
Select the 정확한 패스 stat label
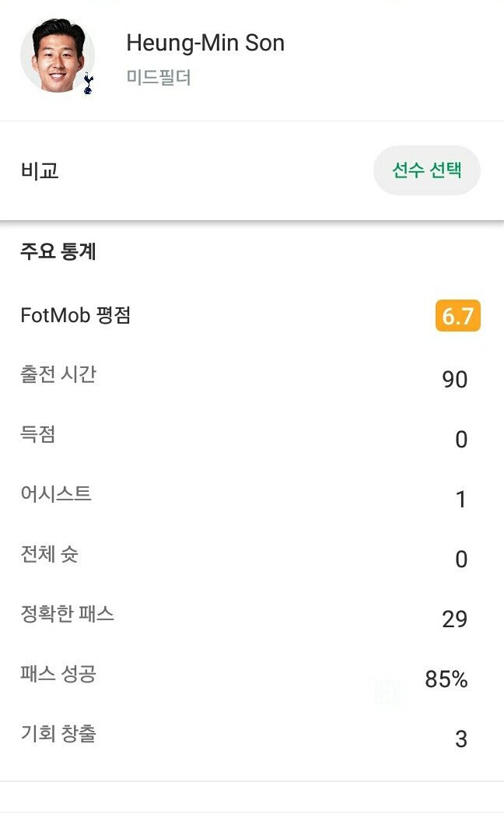pyautogui.click(x=68, y=614)
